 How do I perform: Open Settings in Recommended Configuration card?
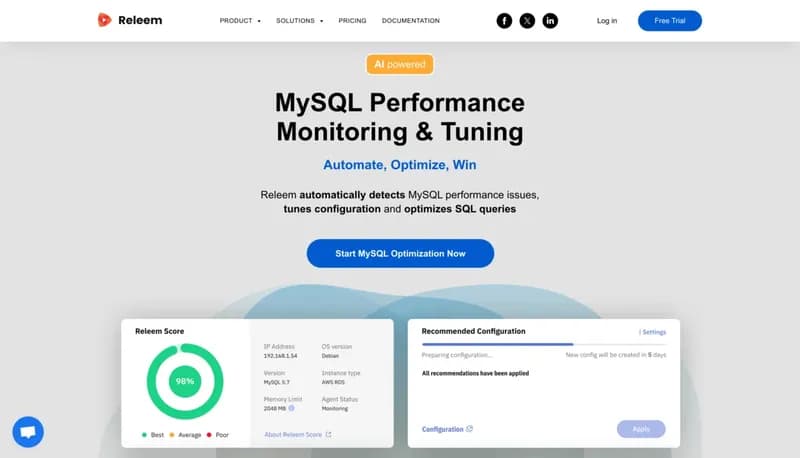[653, 332]
